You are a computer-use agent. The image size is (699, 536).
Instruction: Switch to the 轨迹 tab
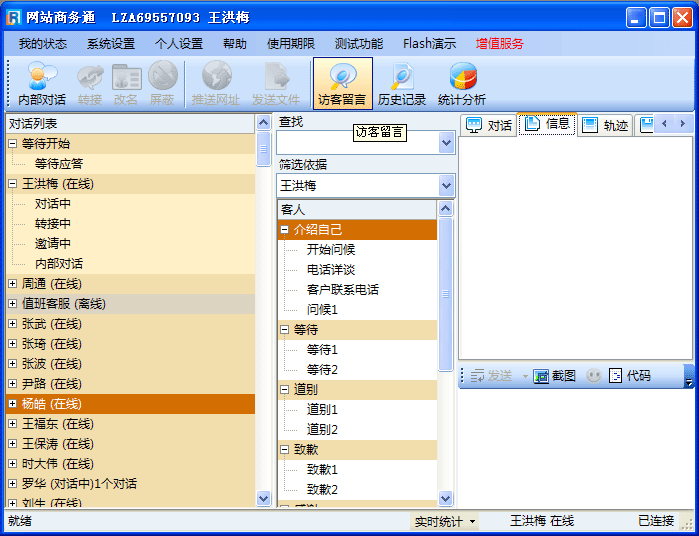point(606,125)
